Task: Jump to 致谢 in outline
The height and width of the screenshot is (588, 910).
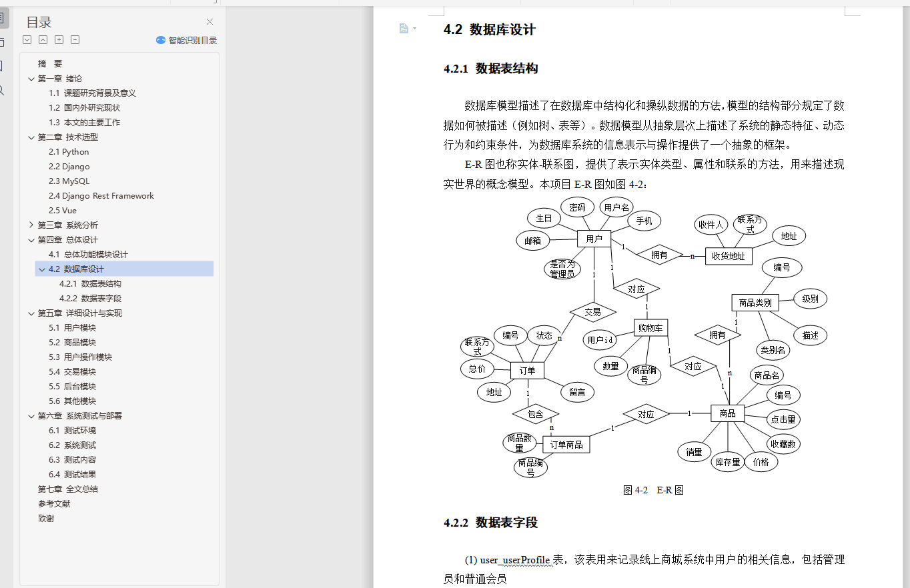Action: coord(46,519)
